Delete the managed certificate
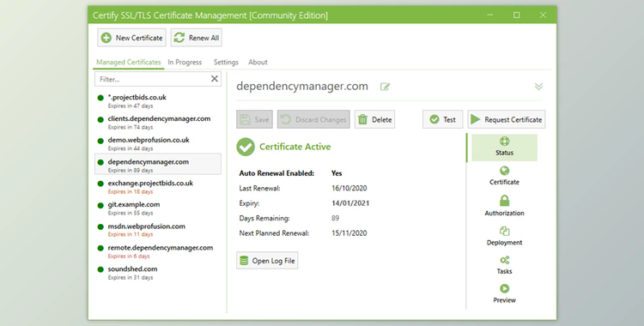This screenshot has width=644, height=326. [x=374, y=119]
